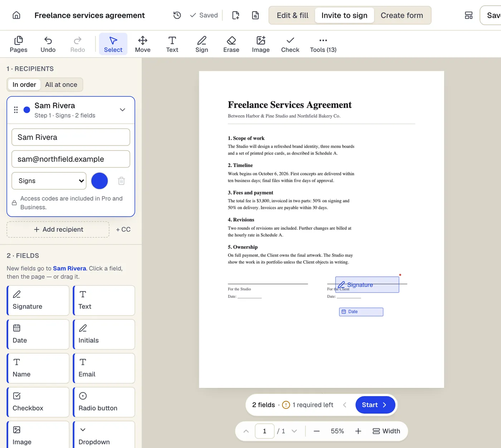Click the Start button

pyautogui.click(x=375, y=405)
